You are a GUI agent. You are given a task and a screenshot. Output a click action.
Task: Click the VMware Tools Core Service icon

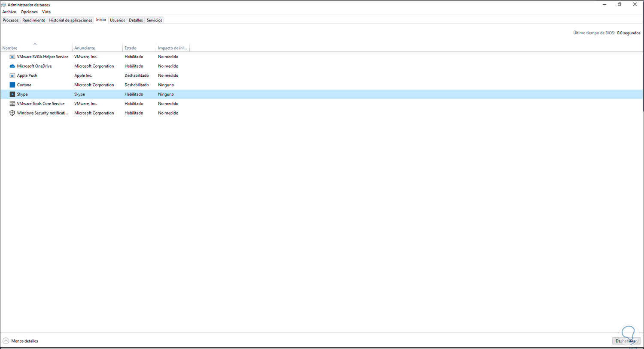tap(12, 104)
